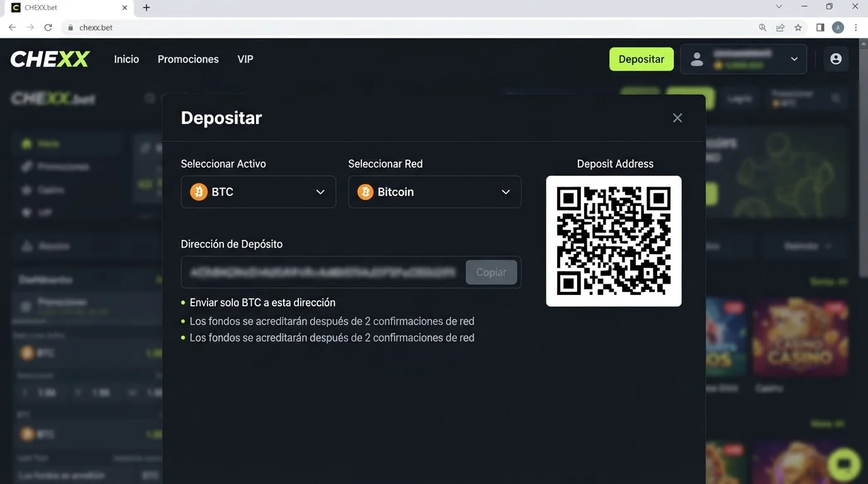This screenshot has width=868, height=484.
Task: Expand the Seleccionar Activo BTC dropdown
Action: (259, 192)
